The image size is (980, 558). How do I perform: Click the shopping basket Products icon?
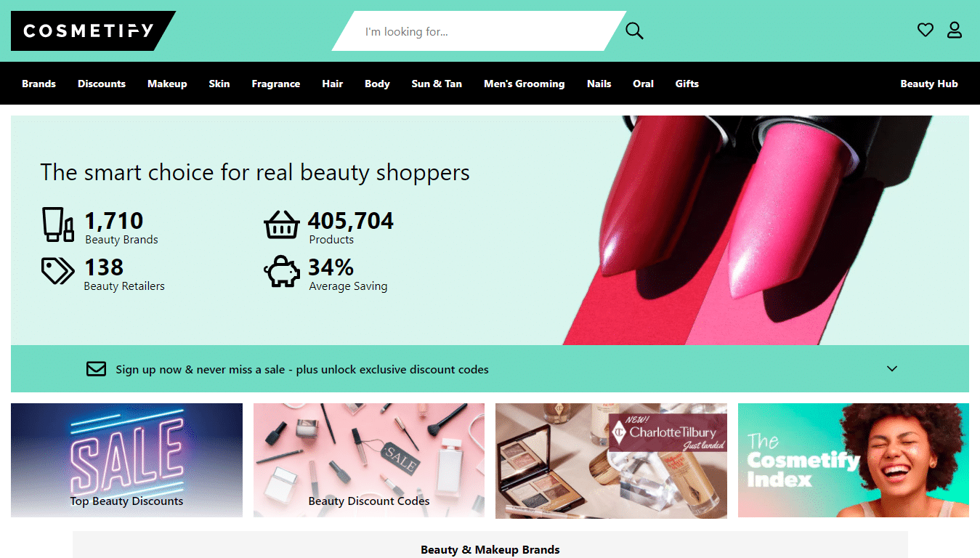pos(281,225)
